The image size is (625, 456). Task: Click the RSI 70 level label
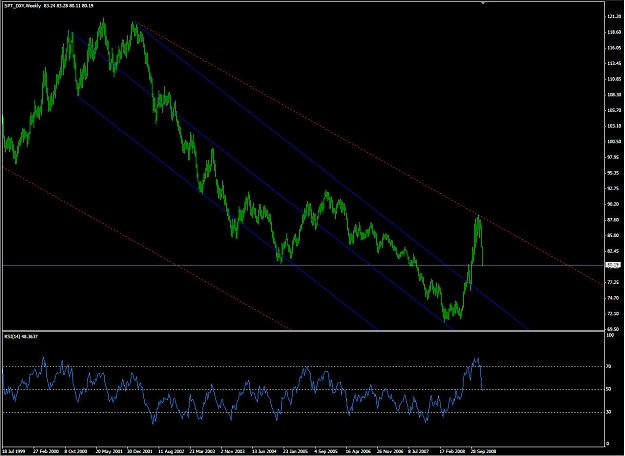click(609, 366)
